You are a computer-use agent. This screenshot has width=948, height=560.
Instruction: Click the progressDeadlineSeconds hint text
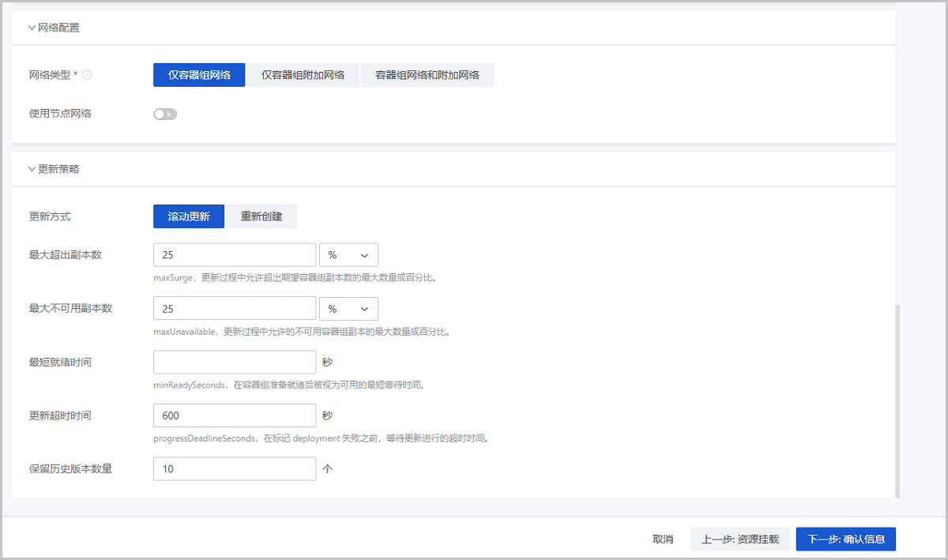coord(321,438)
